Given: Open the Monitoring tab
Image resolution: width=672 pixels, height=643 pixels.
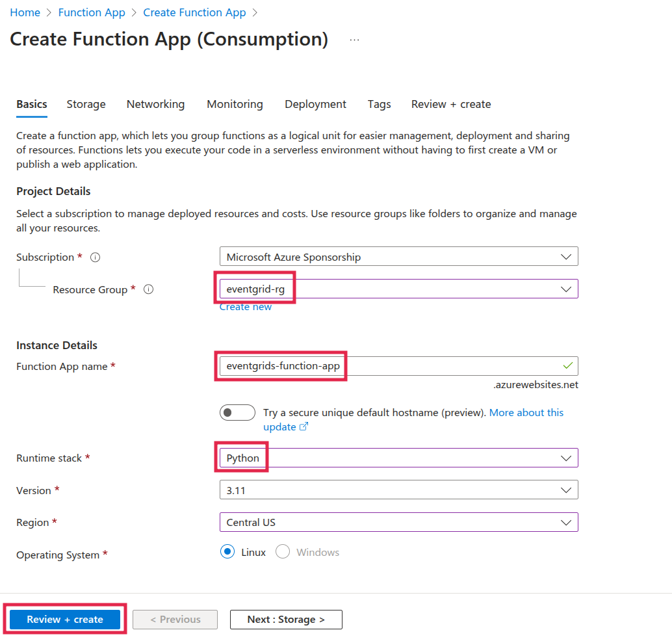Looking at the screenshot, I should pos(235,104).
